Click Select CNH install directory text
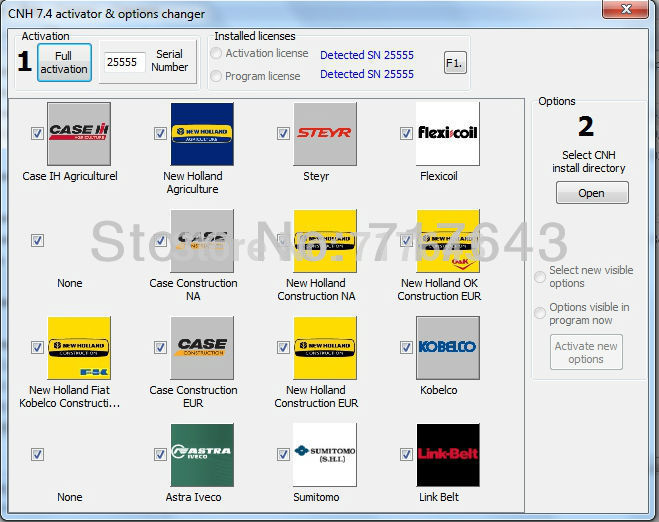This screenshot has width=659, height=522. pos(589,161)
